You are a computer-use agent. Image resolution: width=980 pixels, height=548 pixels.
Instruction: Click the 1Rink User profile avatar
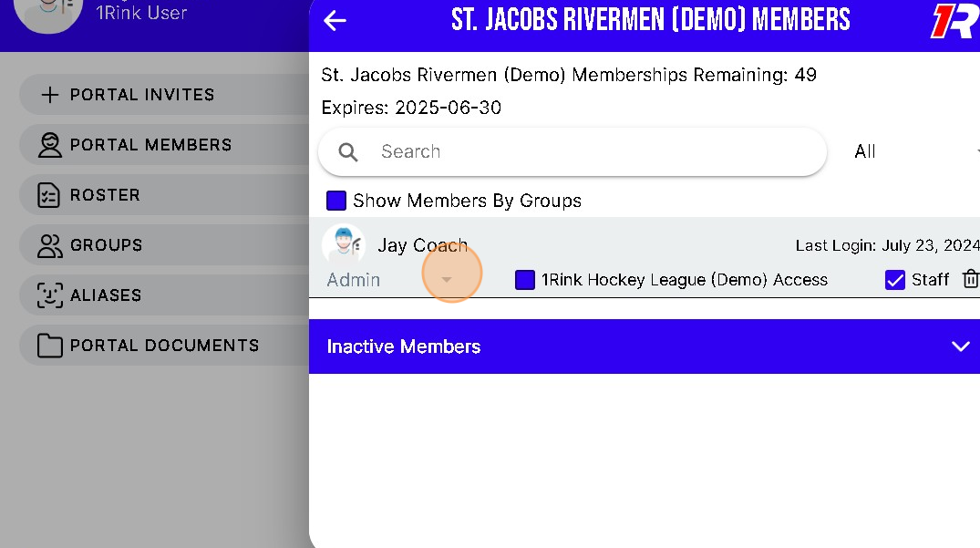[48, 13]
